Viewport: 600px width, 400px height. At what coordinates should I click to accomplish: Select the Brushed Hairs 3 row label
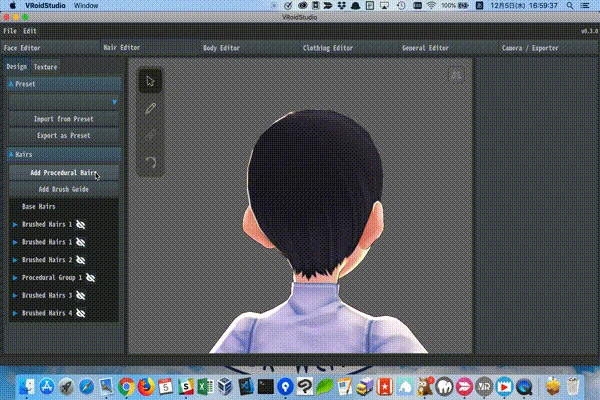(47, 296)
